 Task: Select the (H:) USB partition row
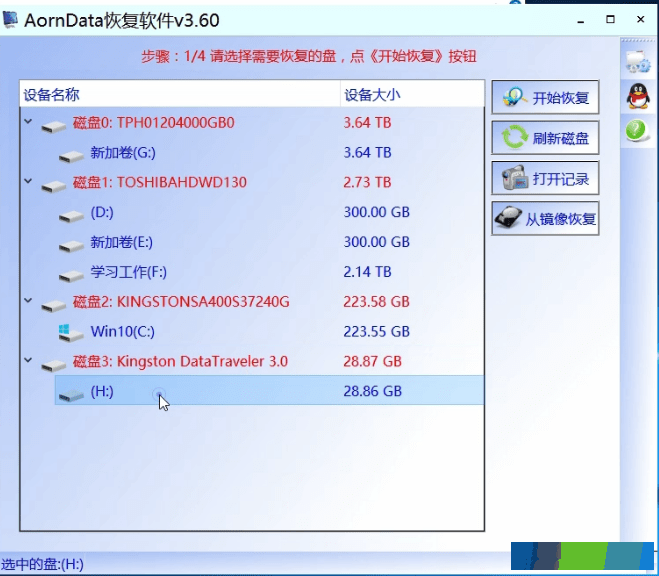269,391
